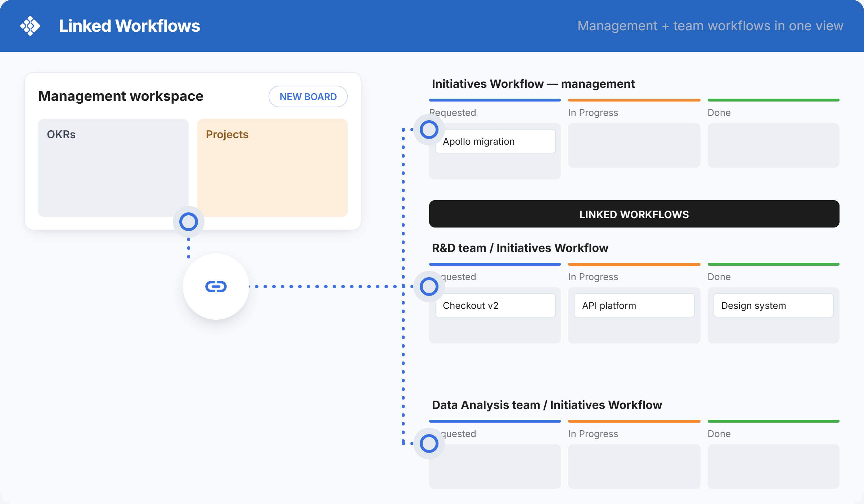Click Done label in Data Analysis workflow
864x504 pixels.
(x=719, y=434)
